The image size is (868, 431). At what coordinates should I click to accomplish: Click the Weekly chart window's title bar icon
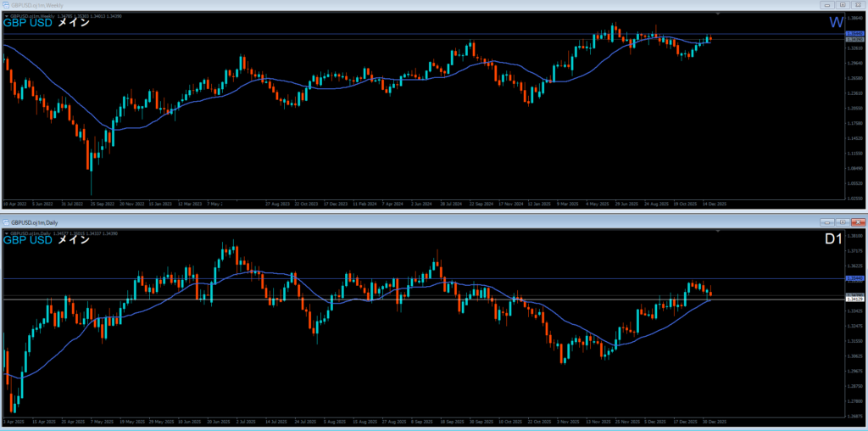6,6
